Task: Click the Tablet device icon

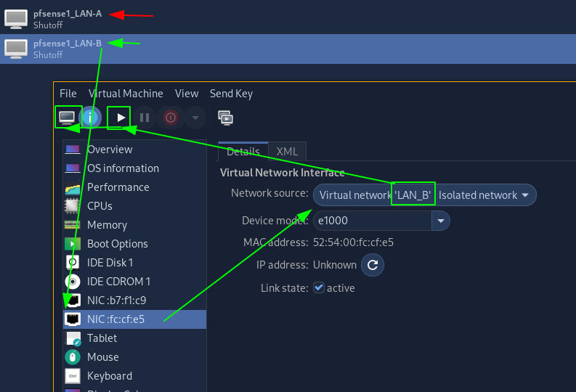Action: coord(73,339)
